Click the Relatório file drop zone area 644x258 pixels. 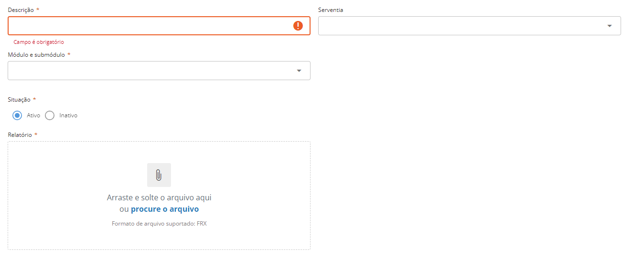(159, 196)
